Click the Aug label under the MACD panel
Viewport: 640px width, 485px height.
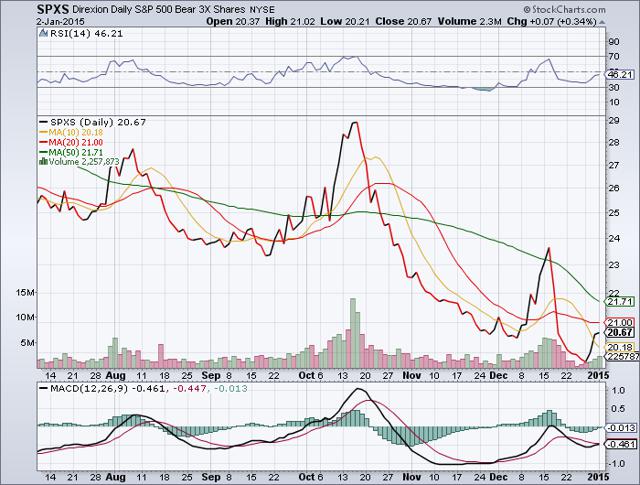coord(116,477)
